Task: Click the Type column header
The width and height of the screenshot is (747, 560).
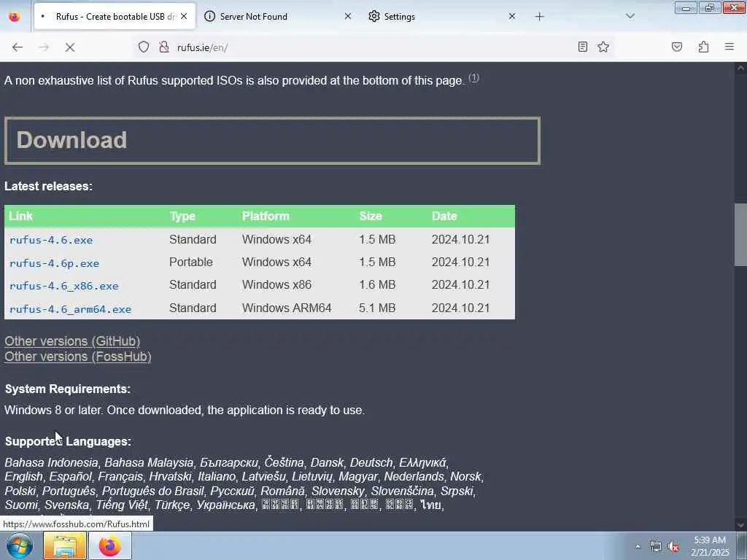Action: pyautogui.click(x=182, y=216)
